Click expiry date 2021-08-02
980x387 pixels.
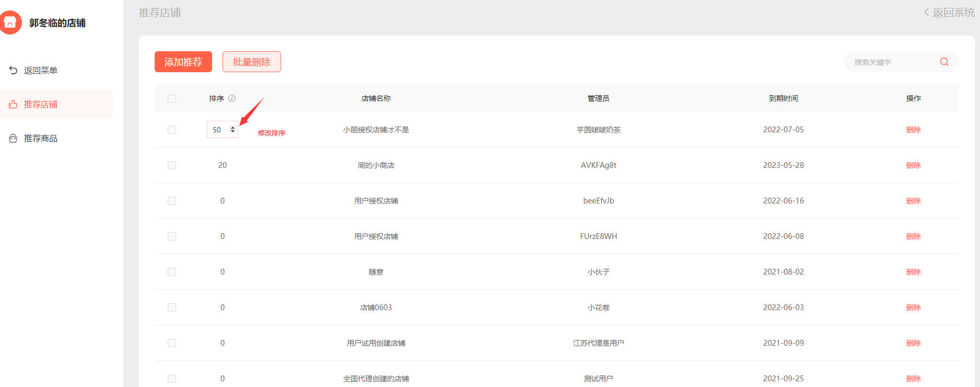(x=784, y=272)
